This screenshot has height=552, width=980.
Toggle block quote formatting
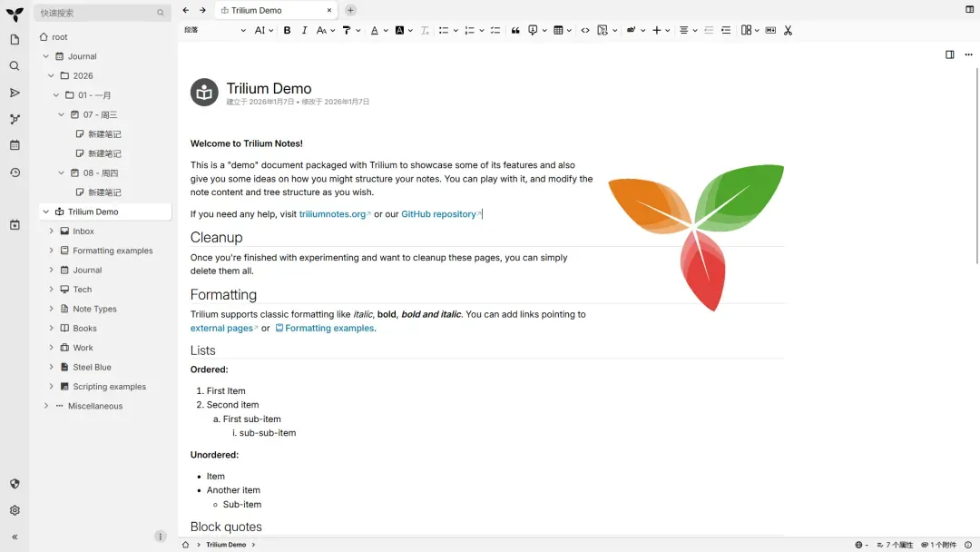(515, 30)
